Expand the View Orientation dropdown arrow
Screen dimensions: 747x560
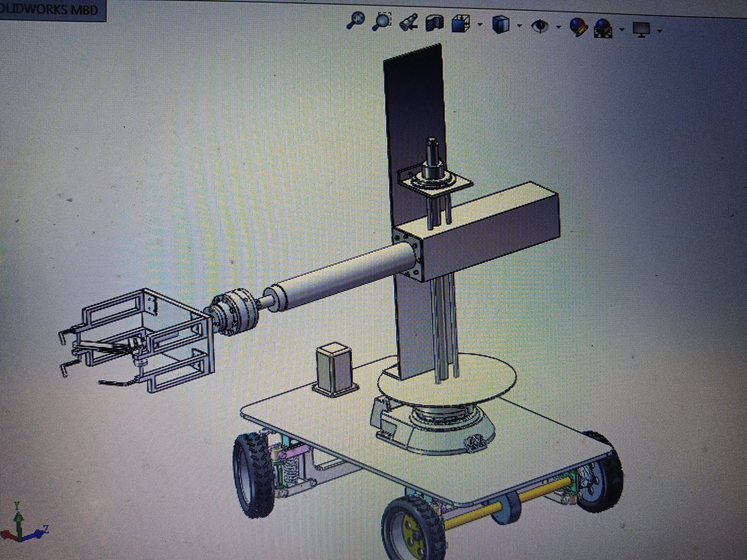point(480,24)
